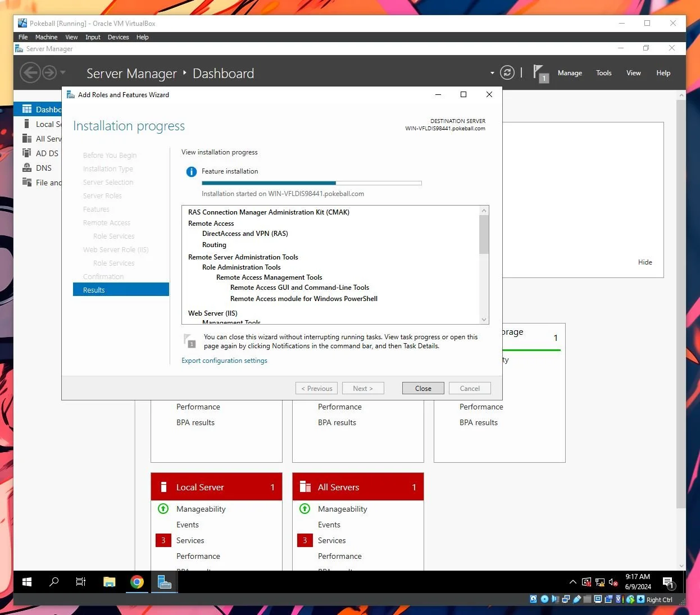The height and width of the screenshot is (615, 700).
Task: Click the Hide link on the dashboard
Action: (x=645, y=262)
